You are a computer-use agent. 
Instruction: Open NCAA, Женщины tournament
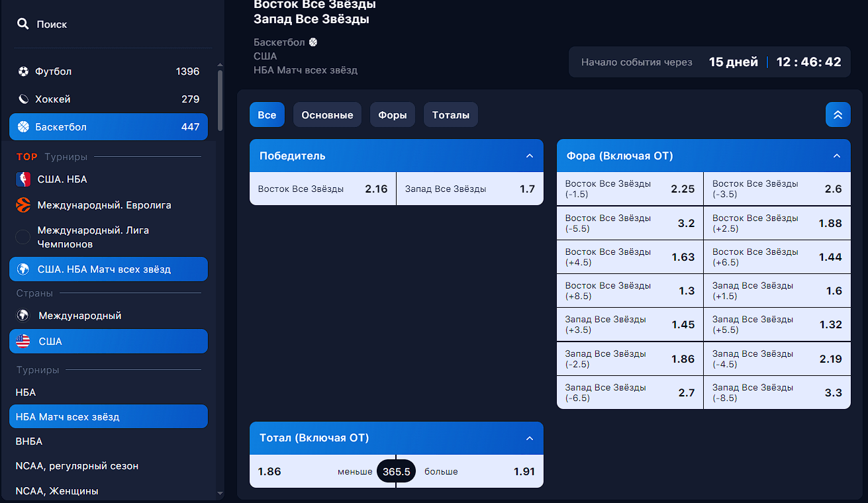(x=109, y=491)
